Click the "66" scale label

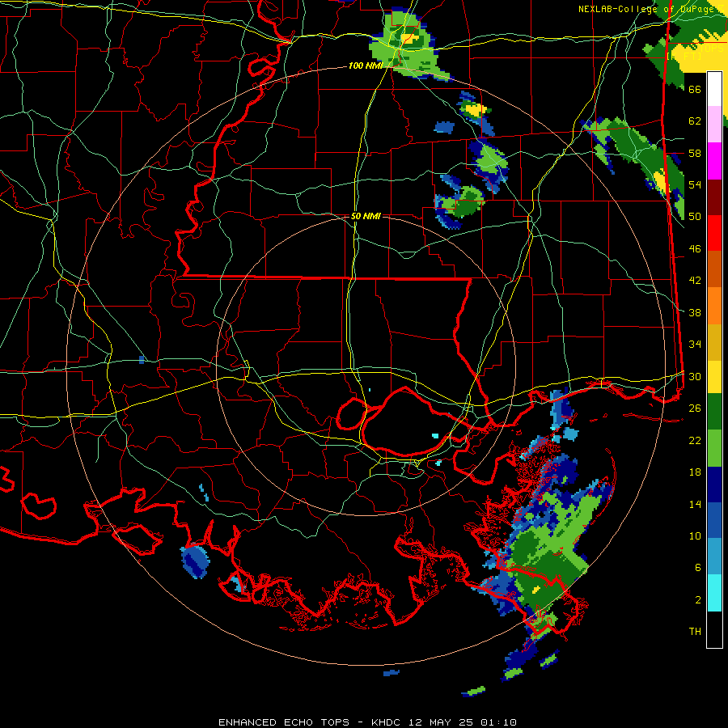(695, 89)
